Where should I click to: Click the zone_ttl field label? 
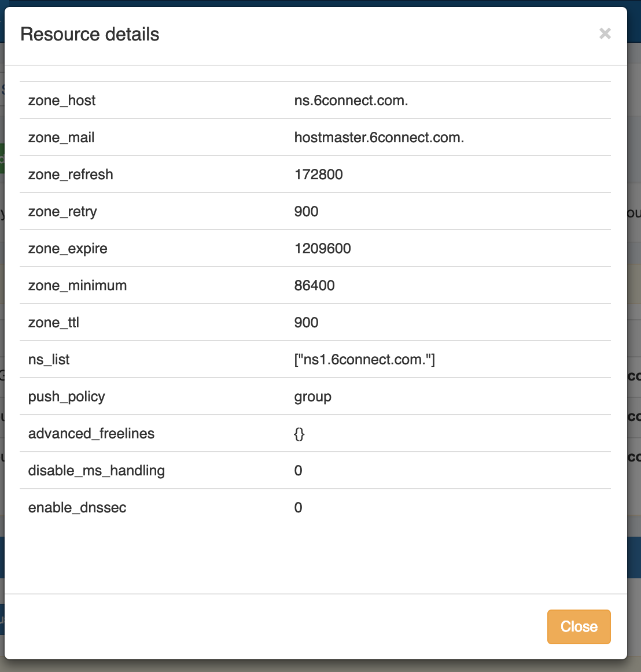pyautogui.click(x=54, y=323)
